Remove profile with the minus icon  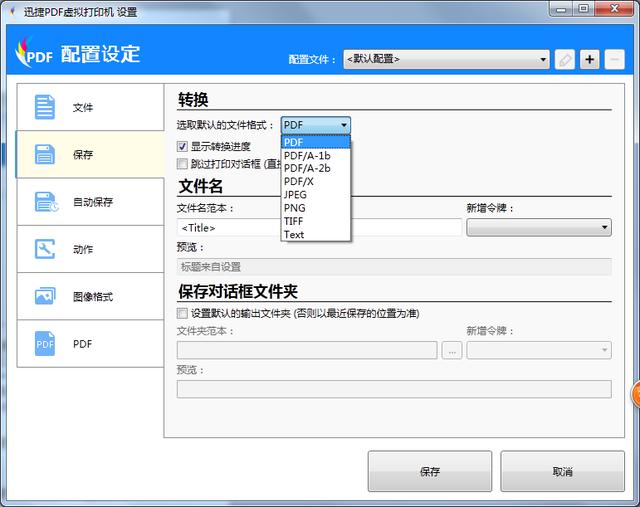pyautogui.click(x=615, y=59)
